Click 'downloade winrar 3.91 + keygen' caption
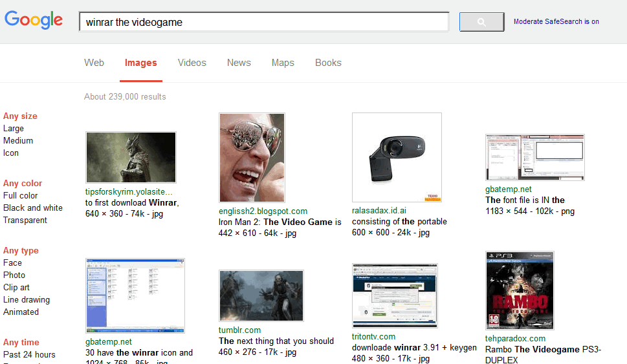The width and height of the screenshot is (627, 364). [414, 348]
